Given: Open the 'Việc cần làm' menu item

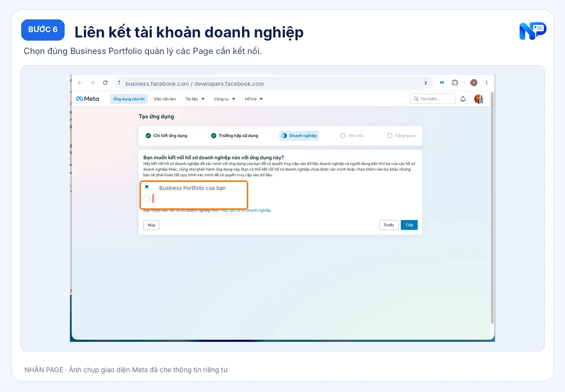Looking at the screenshot, I should pos(165,99).
